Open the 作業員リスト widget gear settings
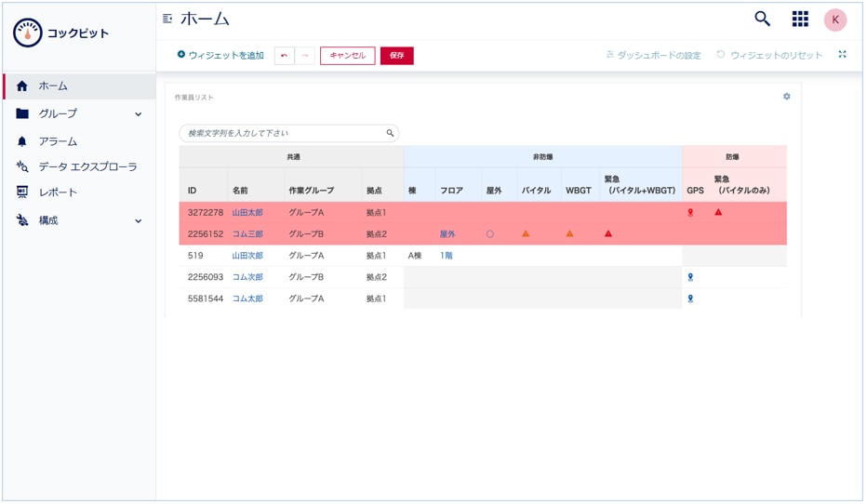 (786, 97)
